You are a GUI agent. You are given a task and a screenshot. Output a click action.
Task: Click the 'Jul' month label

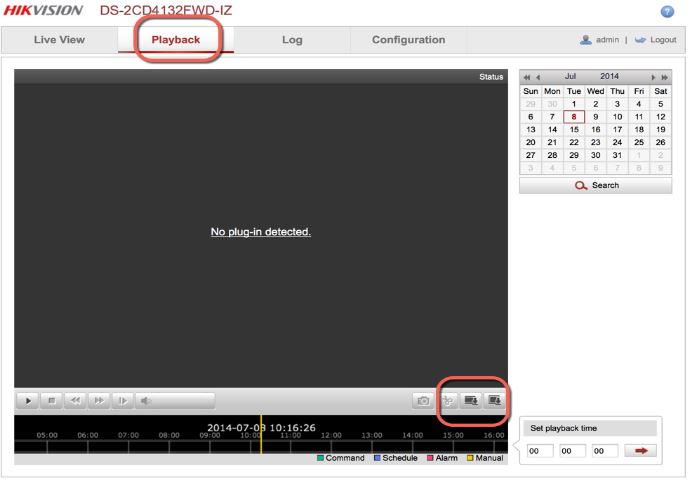570,76
